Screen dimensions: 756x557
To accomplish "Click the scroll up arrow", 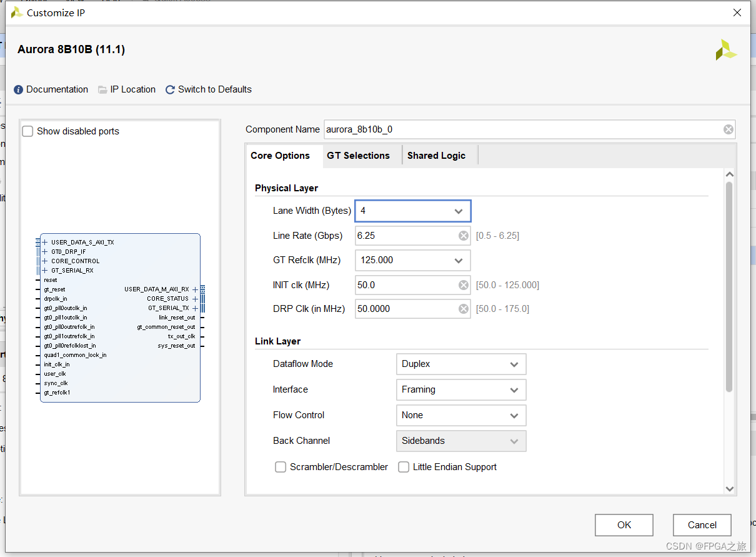I will [729, 175].
